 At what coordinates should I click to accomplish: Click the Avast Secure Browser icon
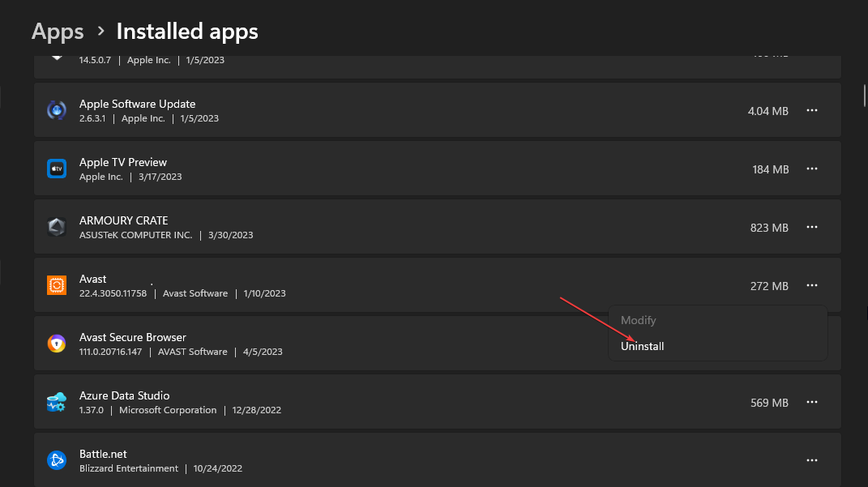click(x=57, y=344)
